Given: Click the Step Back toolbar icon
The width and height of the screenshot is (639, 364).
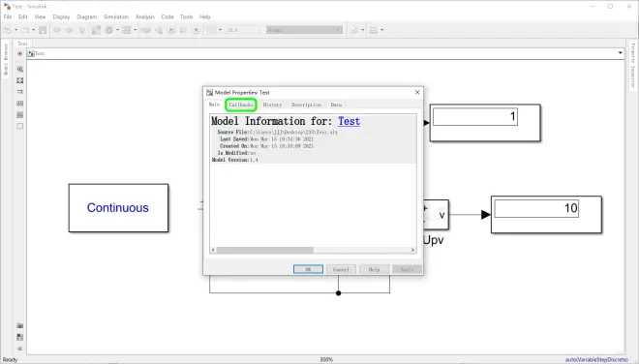Looking at the screenshot, I should coord(159,30).
